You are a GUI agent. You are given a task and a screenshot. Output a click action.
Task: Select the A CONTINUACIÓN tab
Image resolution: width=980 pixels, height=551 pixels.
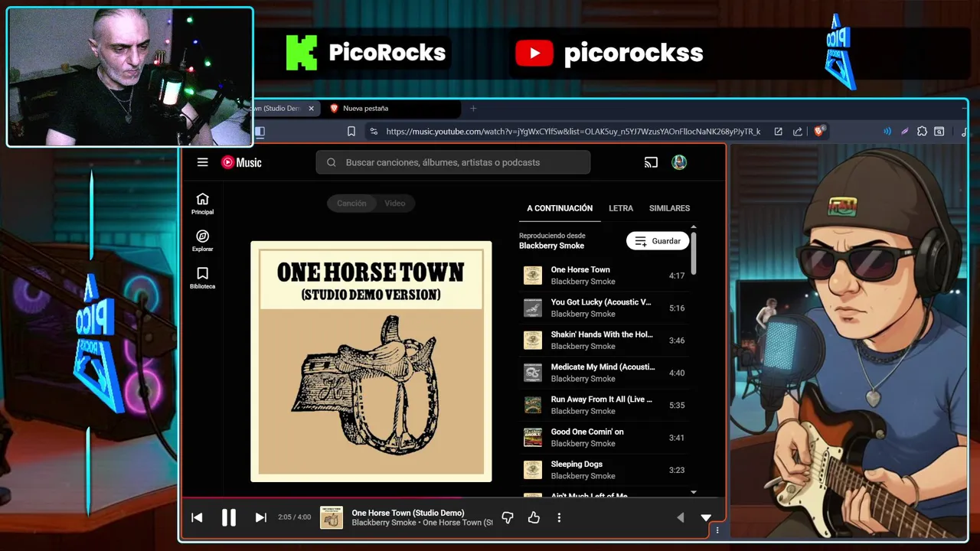point(560,208)
